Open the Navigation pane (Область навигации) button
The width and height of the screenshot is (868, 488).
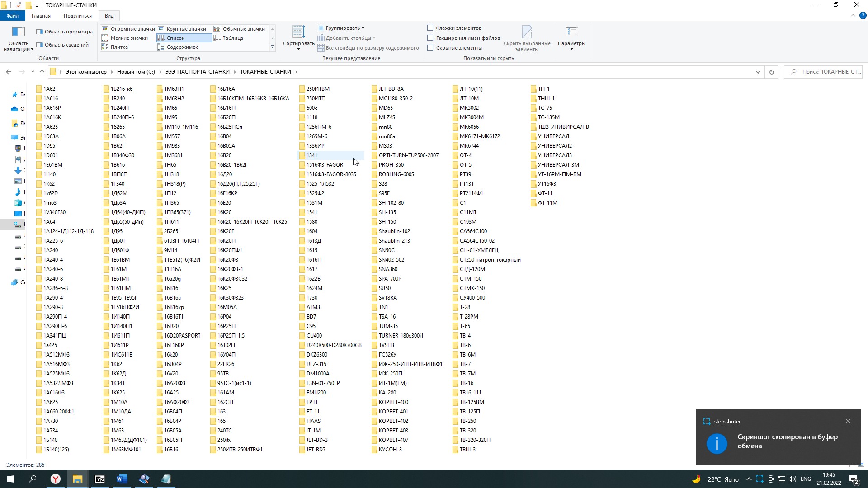(18, 38)
